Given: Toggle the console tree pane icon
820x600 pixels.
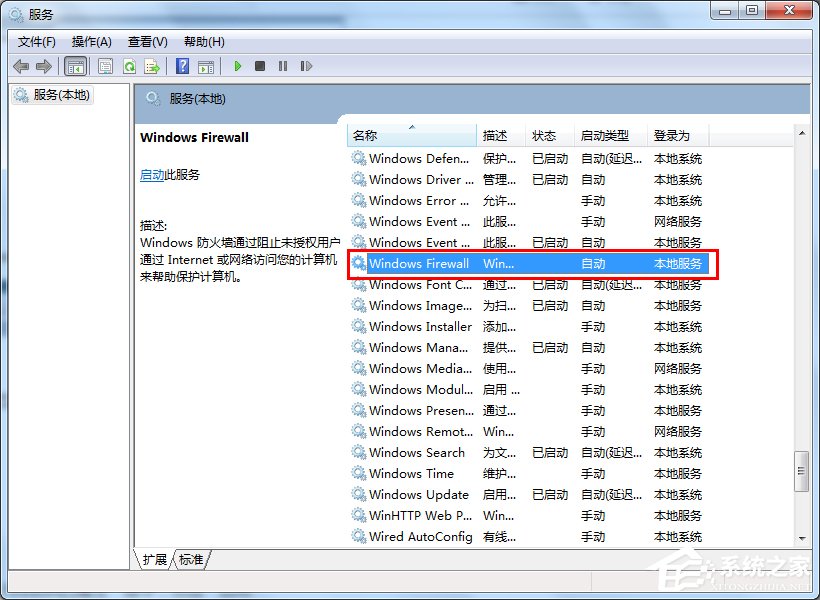Looking at the screenshot, I should click(x=75, y=66).
